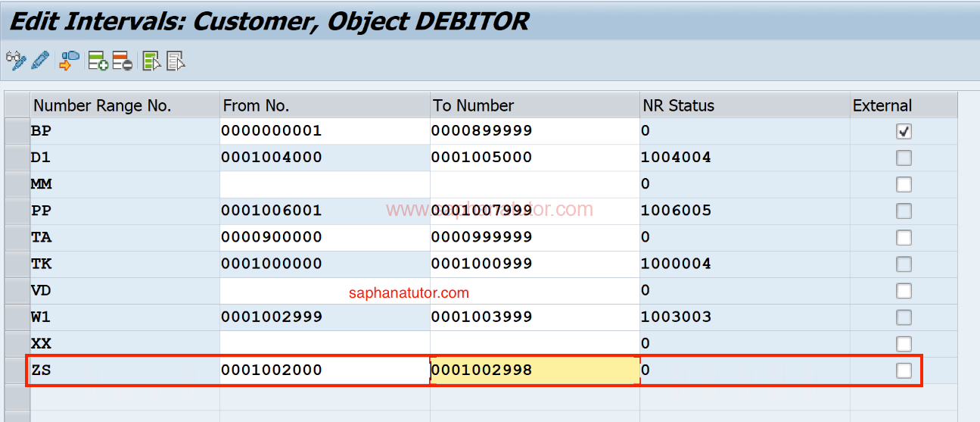The width and height of the screenshot is (980, 422).
Task: Click To Number 0001003999 in W1 row
Action: [x=534, y=317]
